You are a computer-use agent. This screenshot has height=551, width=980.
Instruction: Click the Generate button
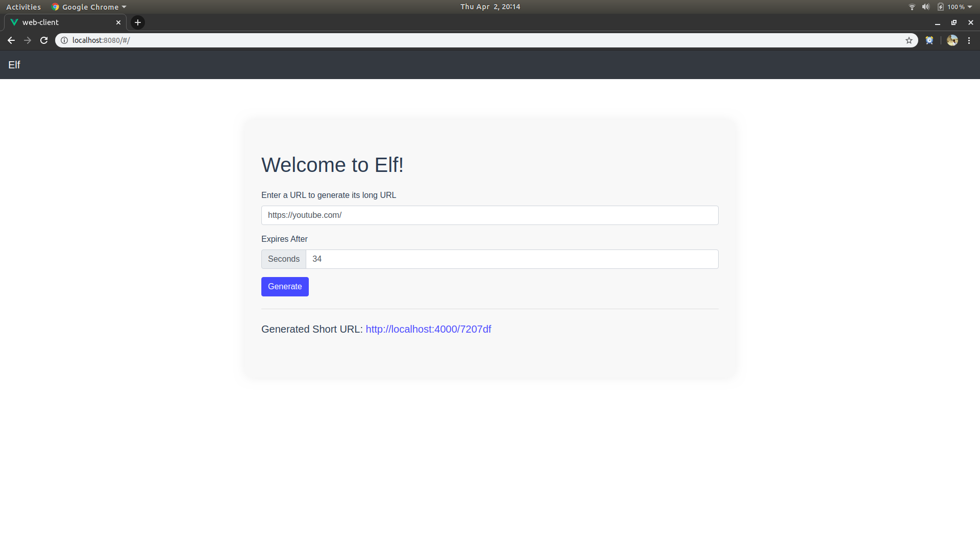[285, 286]
